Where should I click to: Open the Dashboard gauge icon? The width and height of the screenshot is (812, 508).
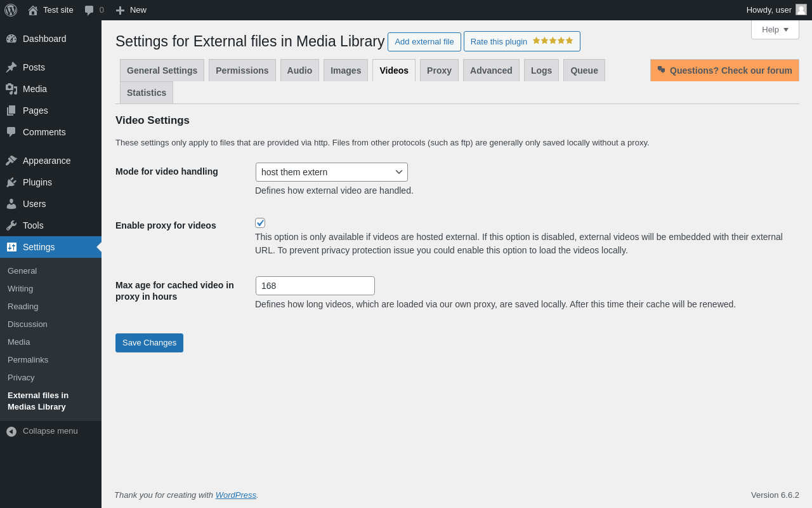point(11,39)
